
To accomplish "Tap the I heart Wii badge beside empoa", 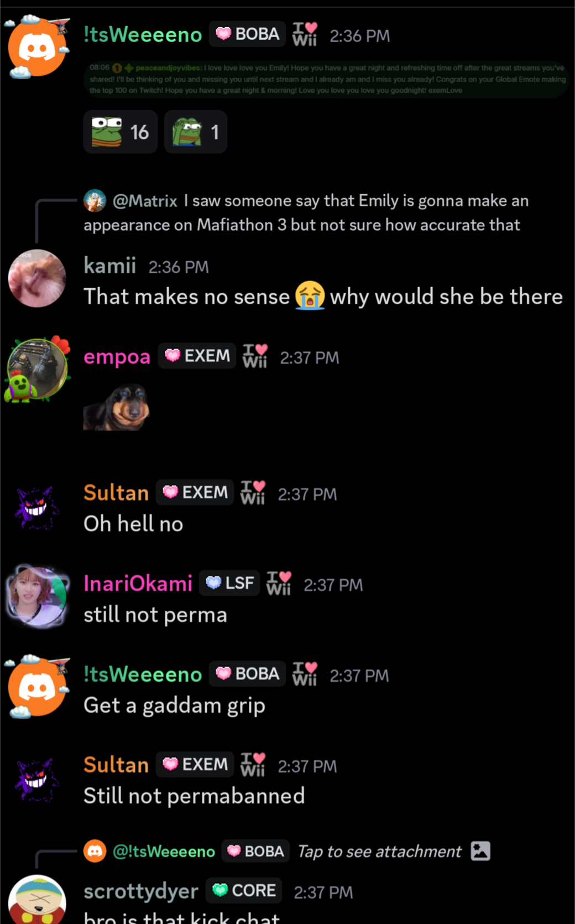I will 255,356.
